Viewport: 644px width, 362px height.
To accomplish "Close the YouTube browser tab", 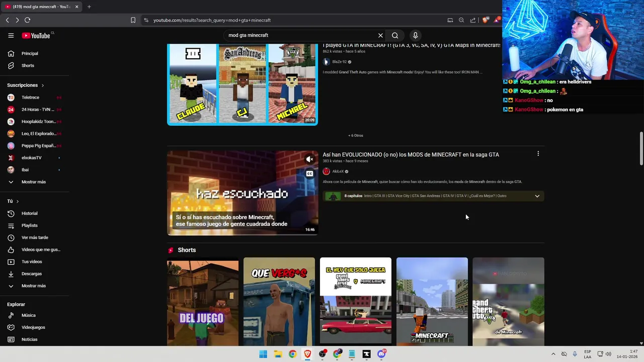I will 76,7.
